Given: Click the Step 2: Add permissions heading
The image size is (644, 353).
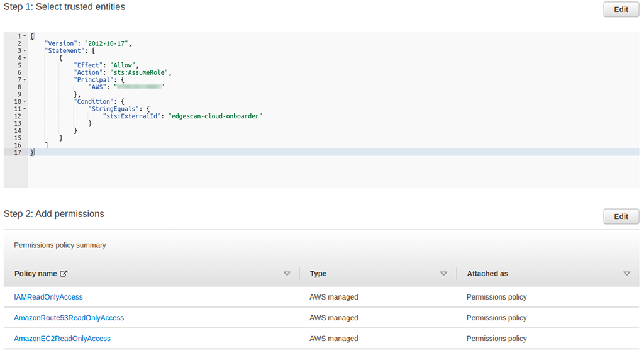Looking at the screenshot, I should coord(54,214).
